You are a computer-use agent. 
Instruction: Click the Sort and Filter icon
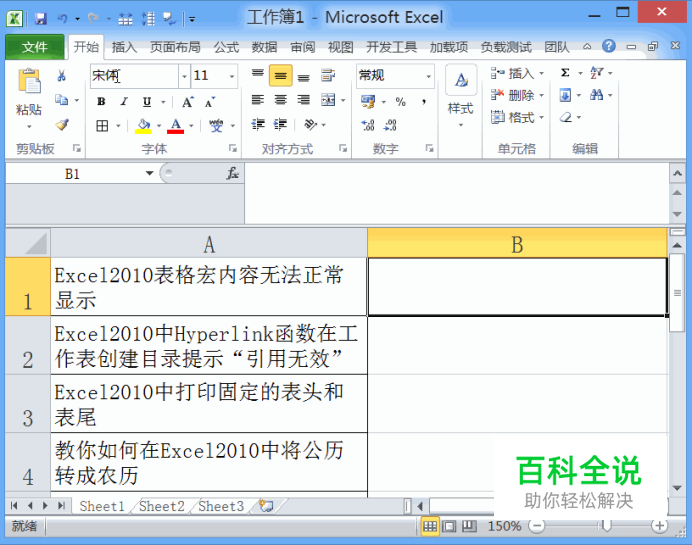pos(596,73)
